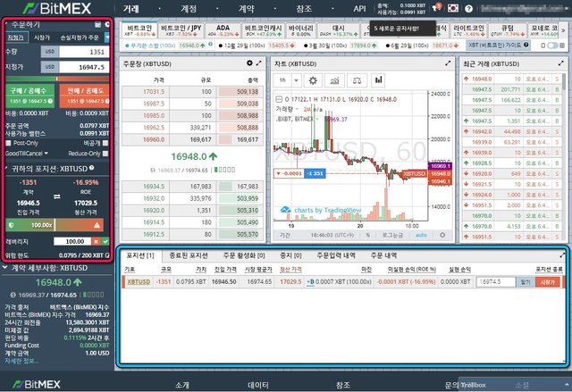Open the 거래 menu

pos(131,8)
